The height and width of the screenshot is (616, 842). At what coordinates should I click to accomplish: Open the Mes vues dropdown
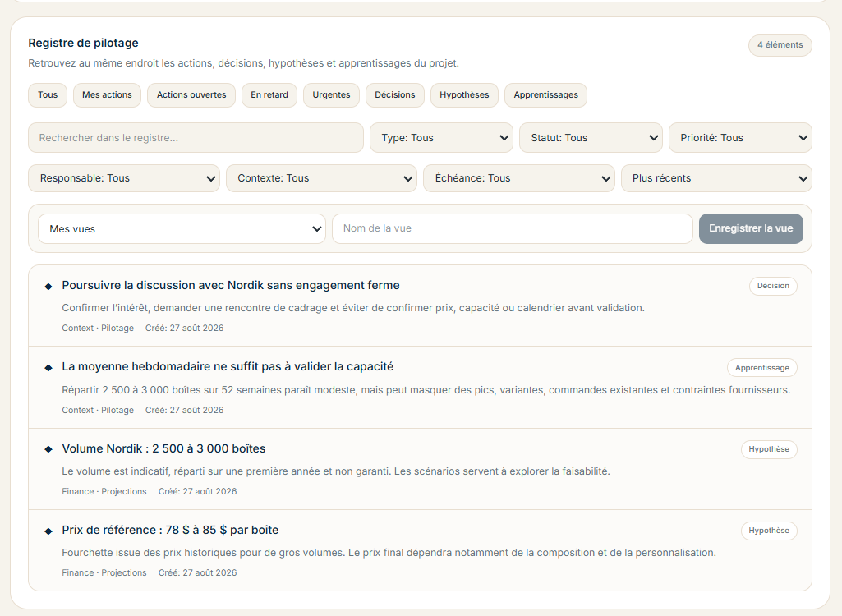point(182,229)
